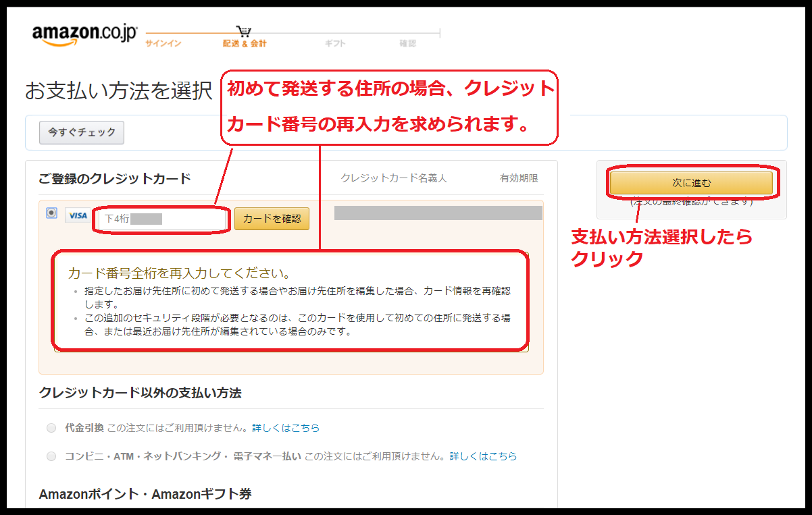Image resolution: width=812 pixels, height=515 pixels.
Task: Select the VISA credit card radio button
Action: (x=51, y=213)
